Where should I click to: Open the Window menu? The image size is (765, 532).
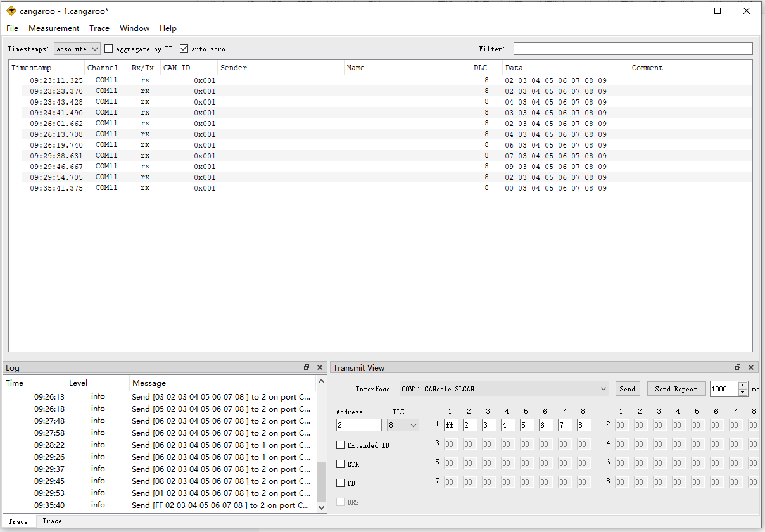(x=135, y=28)
